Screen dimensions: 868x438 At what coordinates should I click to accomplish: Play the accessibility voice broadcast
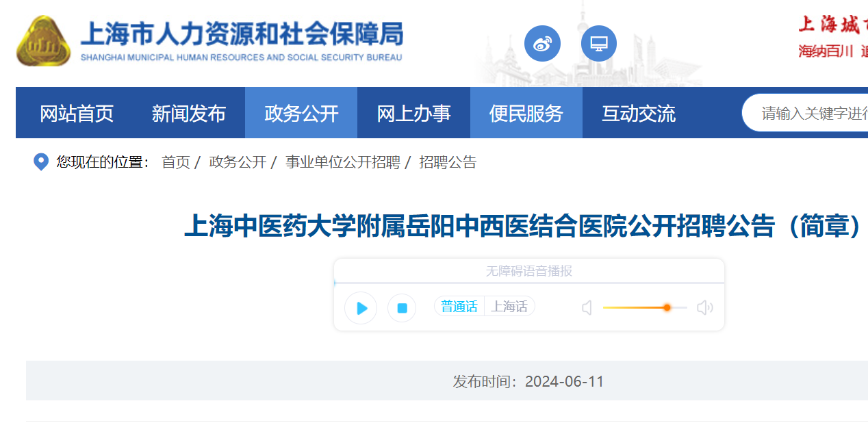[361, 308]
